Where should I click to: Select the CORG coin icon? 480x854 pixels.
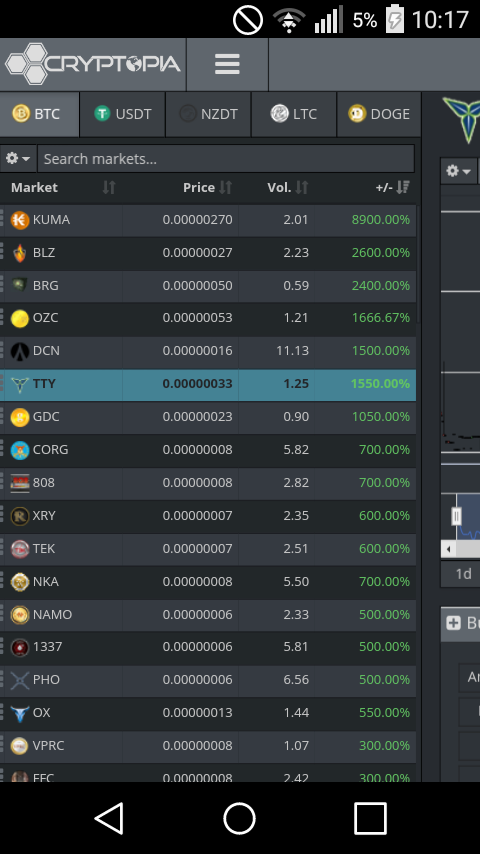click(x=20, y=450)
